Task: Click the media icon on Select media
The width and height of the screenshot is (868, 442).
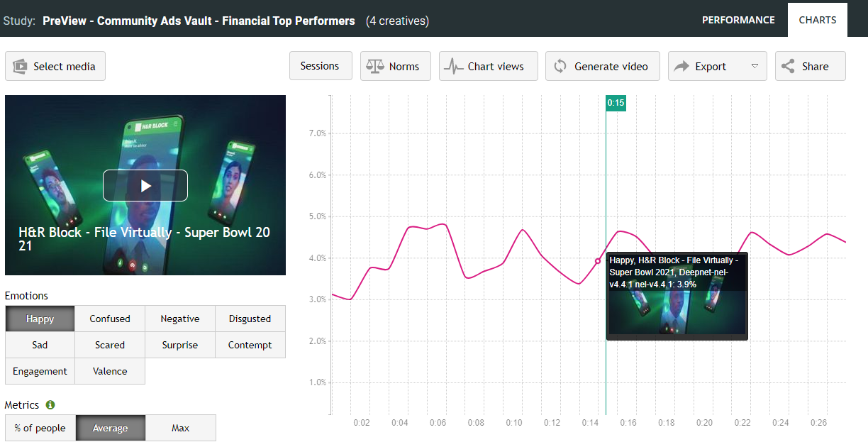Action: [x=19, y=67]
